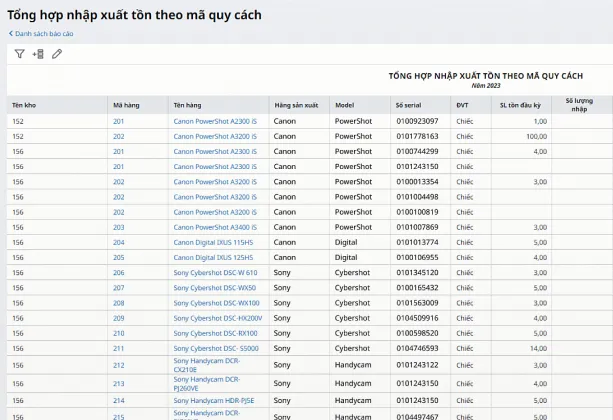The height and width of the screenshot is (420, 613).
Task: Click the pencil edit icon
Action: coord(57,54)
